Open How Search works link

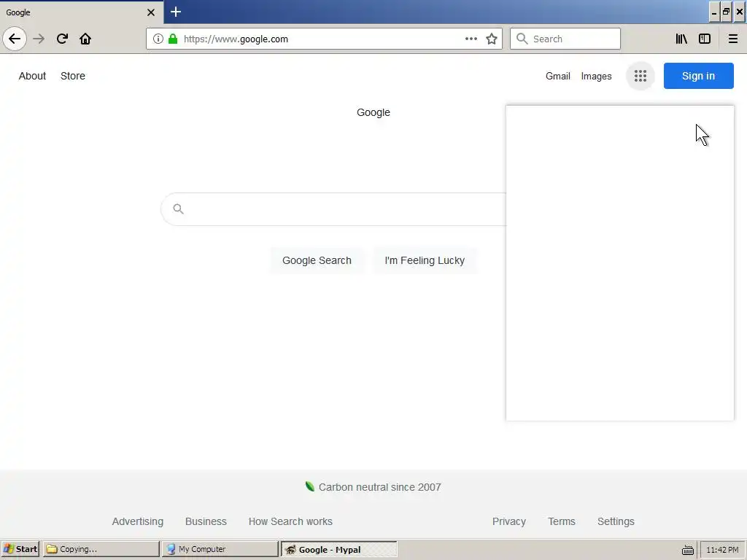coord(290,521)
